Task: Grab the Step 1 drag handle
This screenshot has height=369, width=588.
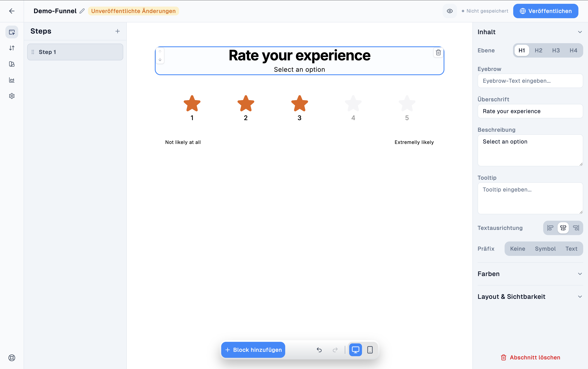Action: (x=33, y=52)
